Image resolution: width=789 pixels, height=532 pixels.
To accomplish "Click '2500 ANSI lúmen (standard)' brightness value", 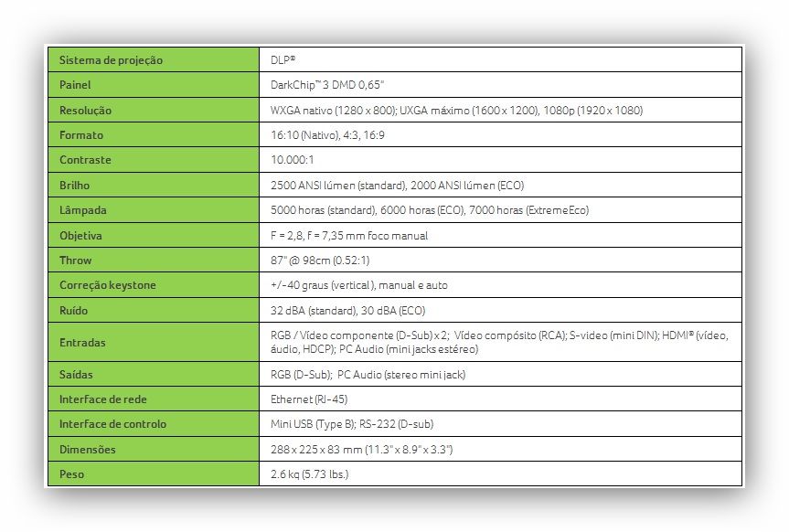I will [338, 186].
